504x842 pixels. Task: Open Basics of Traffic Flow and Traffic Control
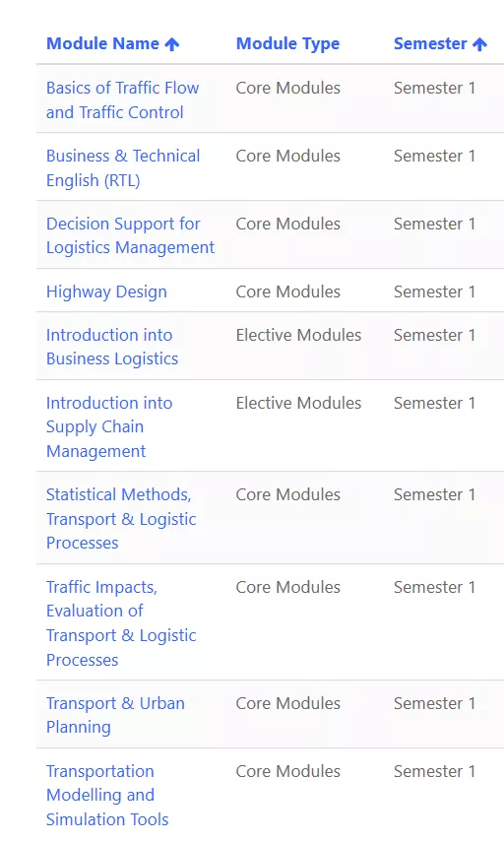pos(122,99)
